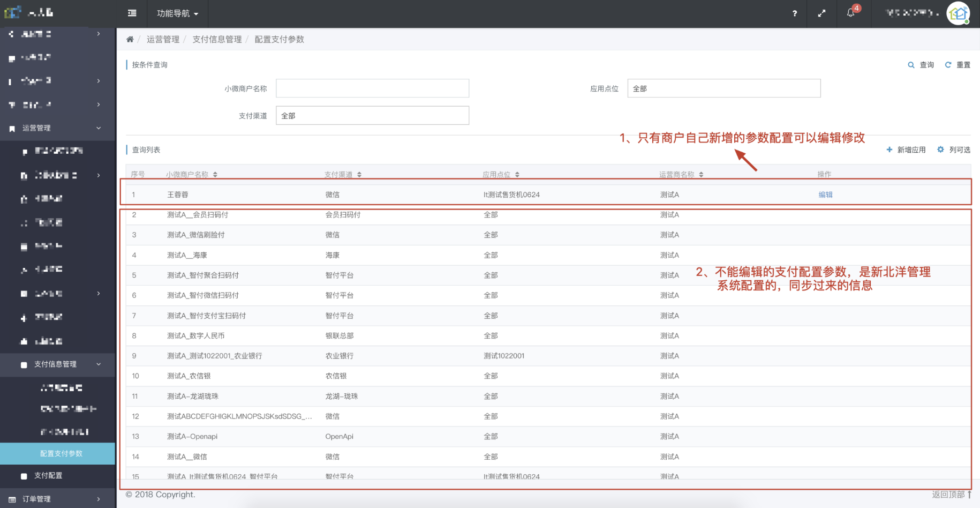This screenshot has width=980, height=508.
Task: Click the 查询 search button
Action: [921, 65]
